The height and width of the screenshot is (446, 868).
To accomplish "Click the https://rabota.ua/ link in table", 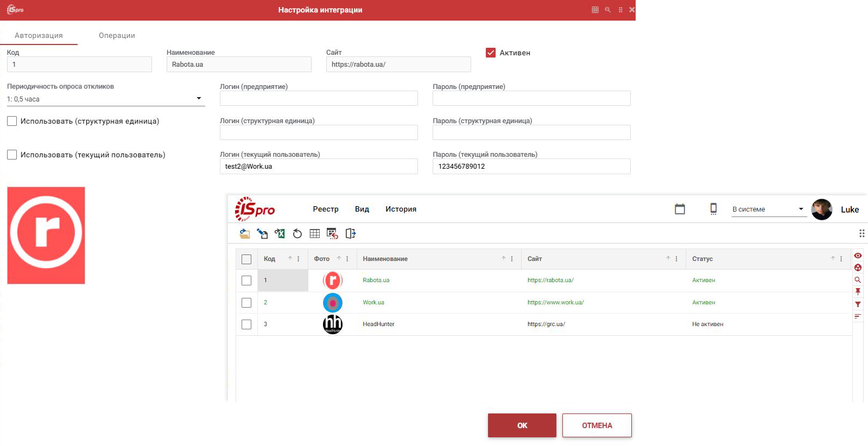I will 550,280.
